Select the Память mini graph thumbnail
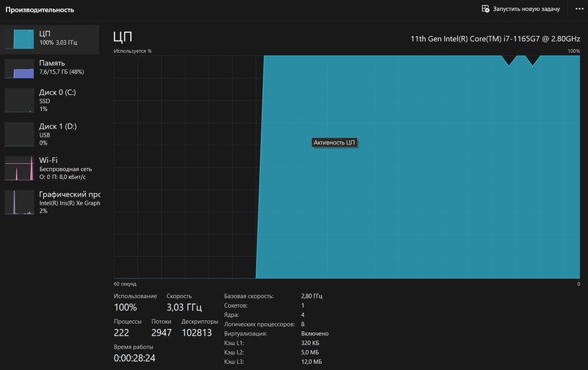 (x=19, y=68)
